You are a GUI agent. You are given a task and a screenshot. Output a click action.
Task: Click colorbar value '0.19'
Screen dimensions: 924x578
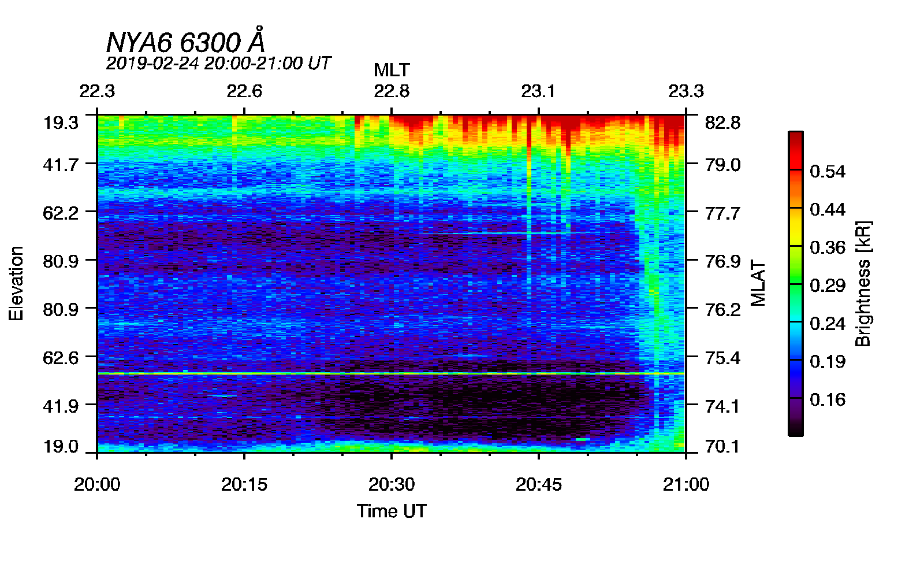click(828, 362)
